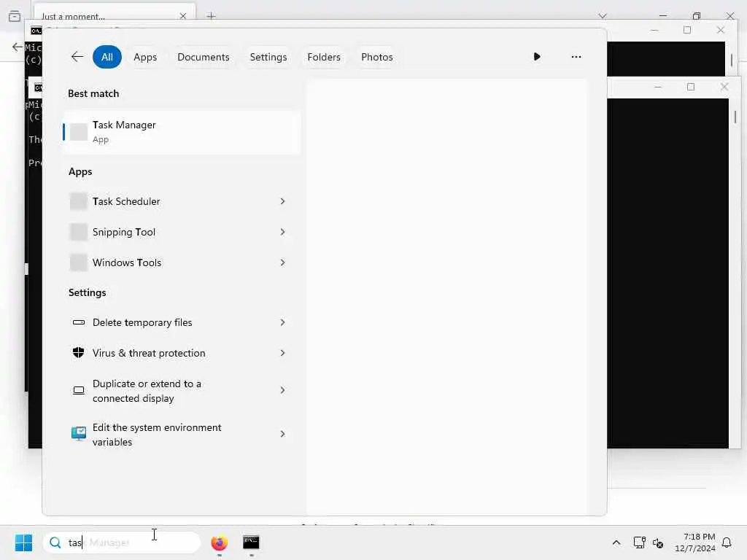Click the rear Command Prompt title bar icon
This screenshot has height=560, width=747.
click(x=36, y=31)
